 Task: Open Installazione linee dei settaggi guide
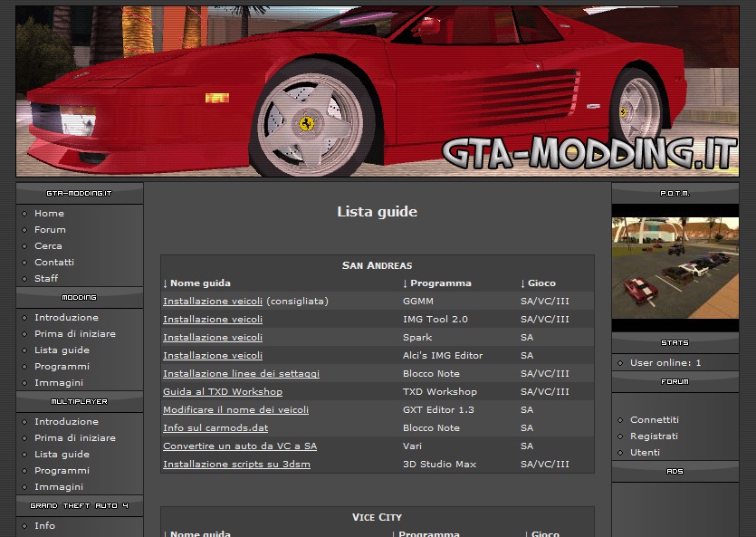point(241,374)
